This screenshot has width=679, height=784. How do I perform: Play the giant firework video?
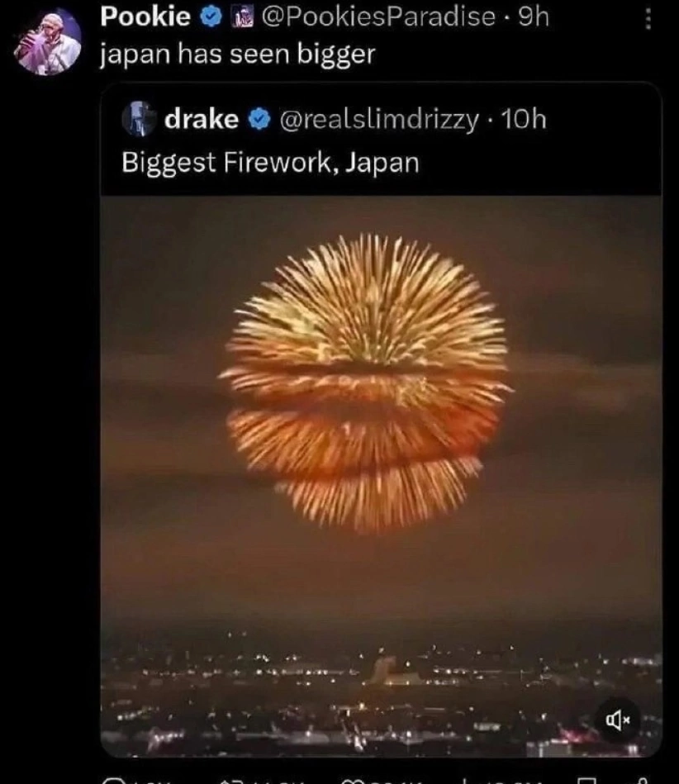(381, 476)
